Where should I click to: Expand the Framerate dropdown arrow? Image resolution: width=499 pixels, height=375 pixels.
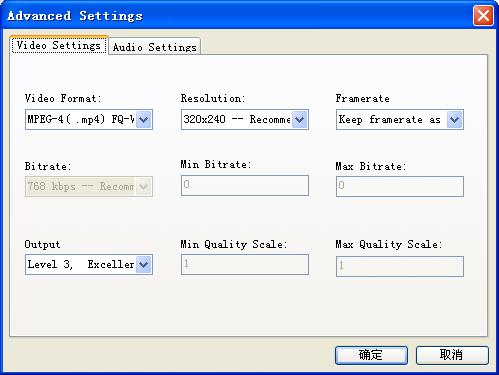pyautogui.click(x=455, y=119)
